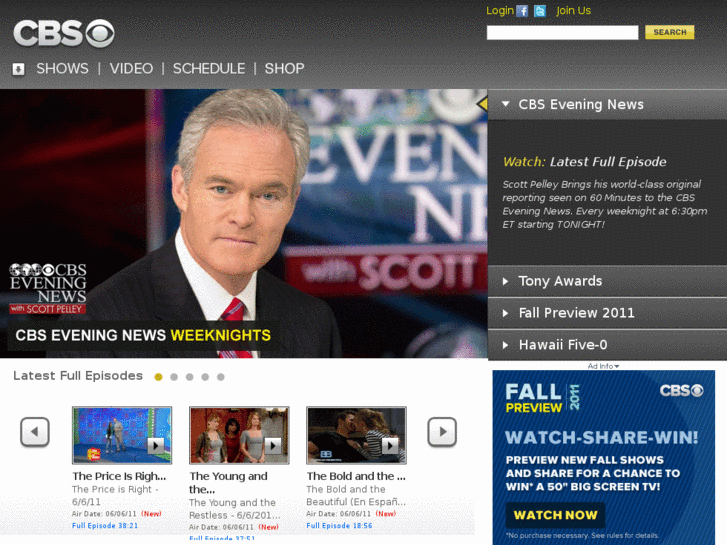Screen dimensions: 727x545
Task: Click CBS EVENING NEWS WEEKNIGHTS caption
Action: [x=143, y=335]
